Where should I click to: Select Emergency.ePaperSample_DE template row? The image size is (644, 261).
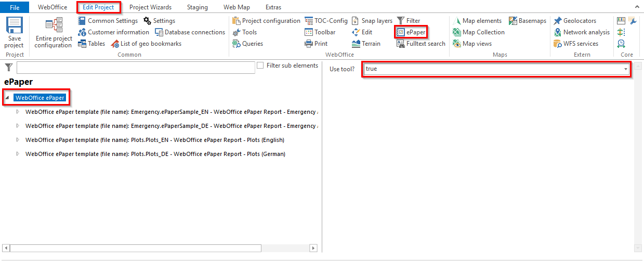tap(172, 126)
